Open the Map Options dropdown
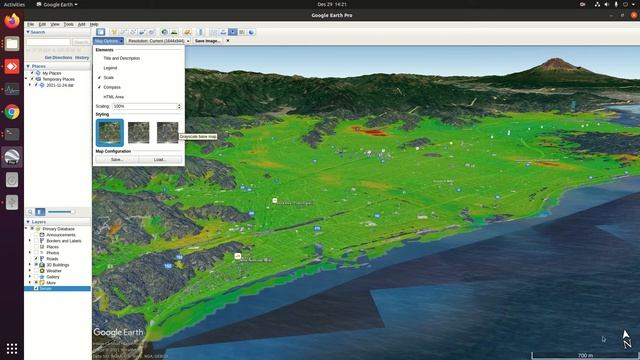This screenshot has height=360, width=640. pyautogui.click(x=108, y=41)
